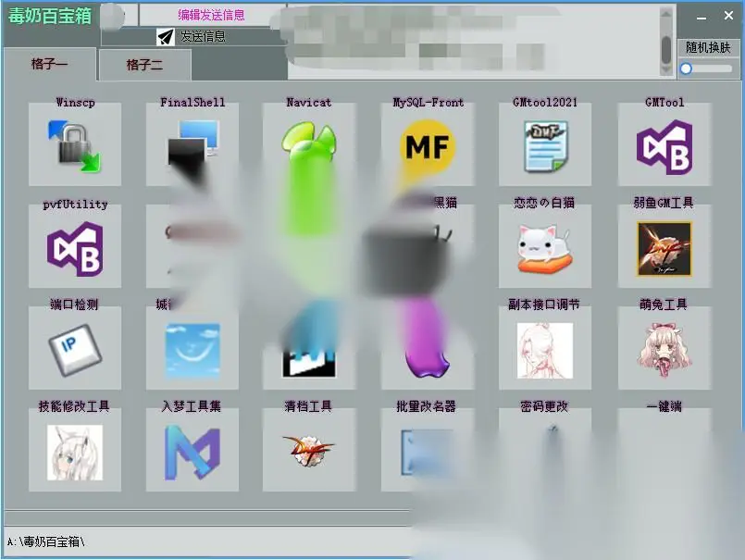Open the Winscp tool icon
Screen dimensions: 745x560
coord(75,145)
